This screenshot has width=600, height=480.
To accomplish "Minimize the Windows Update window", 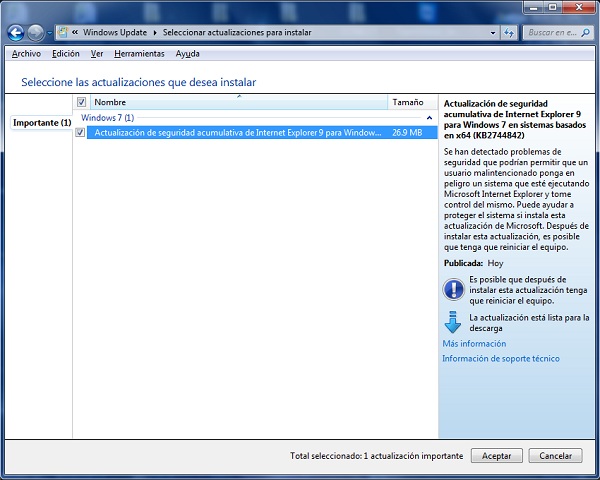I will (x=534, y=7).
